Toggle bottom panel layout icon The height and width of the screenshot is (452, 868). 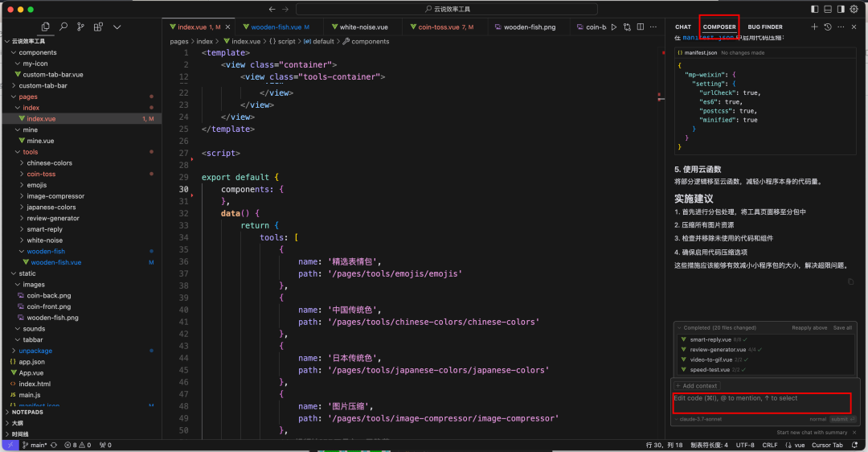tap(828, 9)
